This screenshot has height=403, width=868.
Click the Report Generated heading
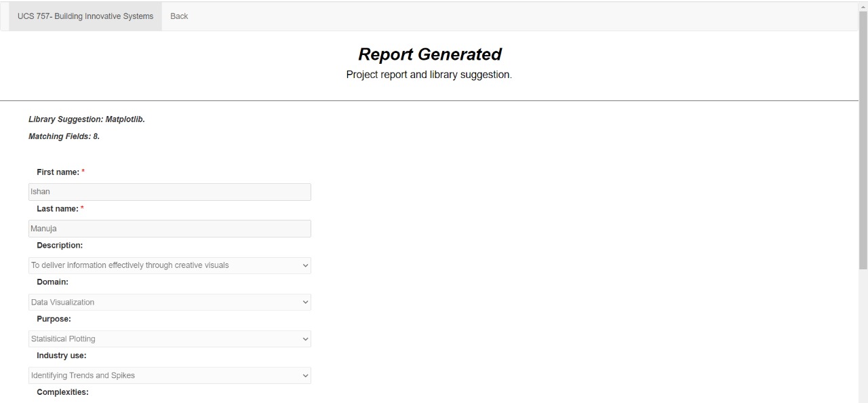tap(430, 54)
